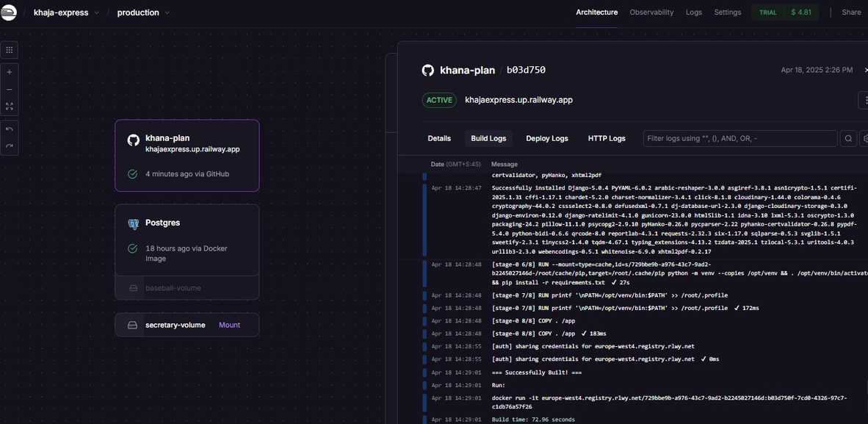Expand the khaja-express project dropdown
868x424 pixels.
click(97, 12)
